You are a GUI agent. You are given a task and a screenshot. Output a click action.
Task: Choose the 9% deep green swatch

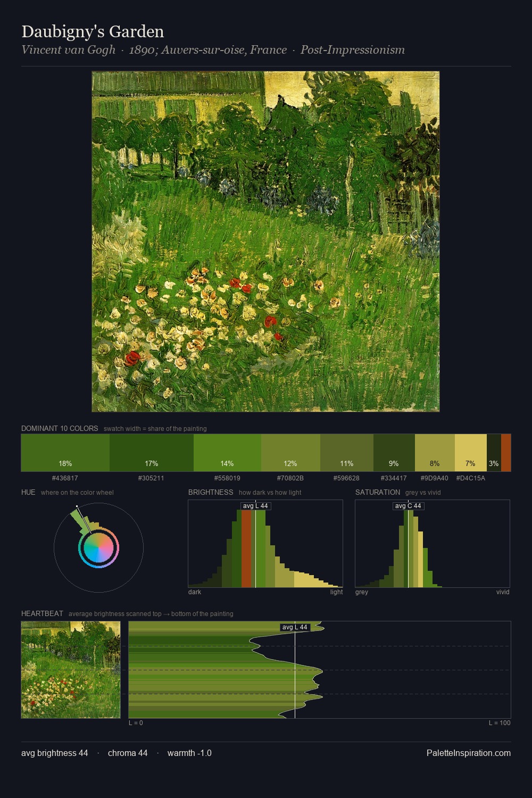click(394, 453)
